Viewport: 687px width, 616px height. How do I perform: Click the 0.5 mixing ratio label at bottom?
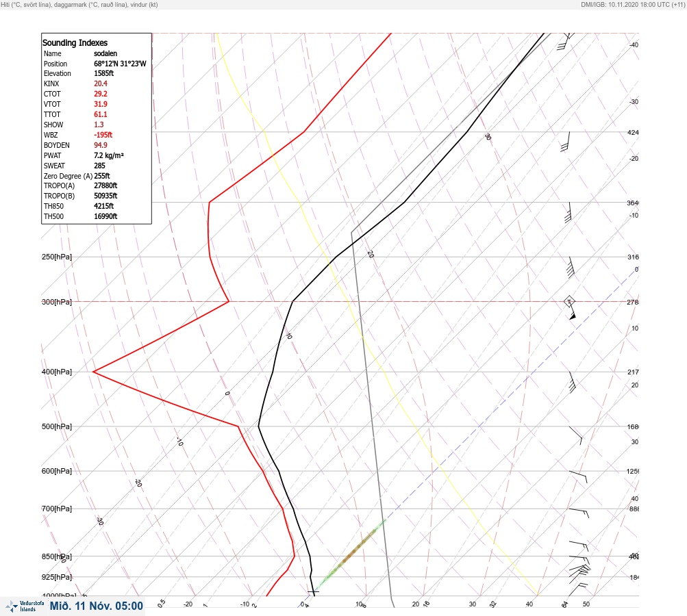(x=162, y=603)
